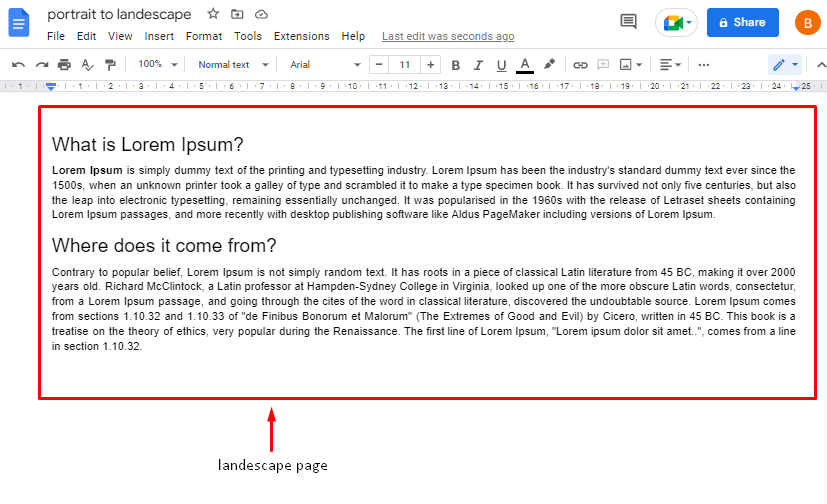Open the Format menu

tap(204, 36)
